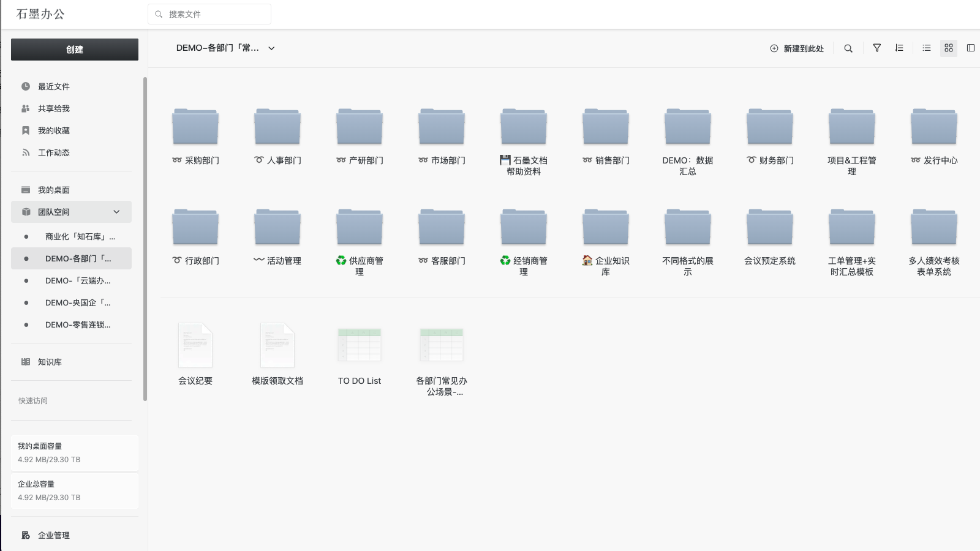This screenshot has width=980, height=551.
Task: Click the 创建 button
Action: coord(75,50)
